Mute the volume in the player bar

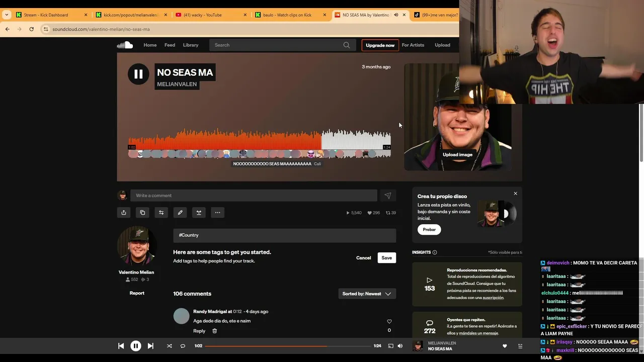400,346
